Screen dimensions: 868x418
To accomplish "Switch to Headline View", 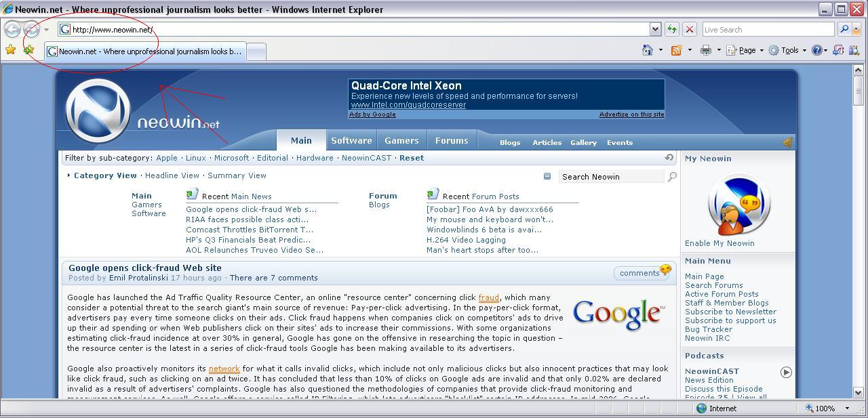I will (172, 175).
